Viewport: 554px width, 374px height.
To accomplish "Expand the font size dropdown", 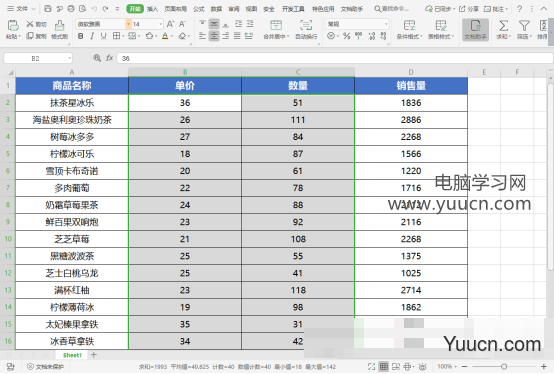I will coord(160,24).
